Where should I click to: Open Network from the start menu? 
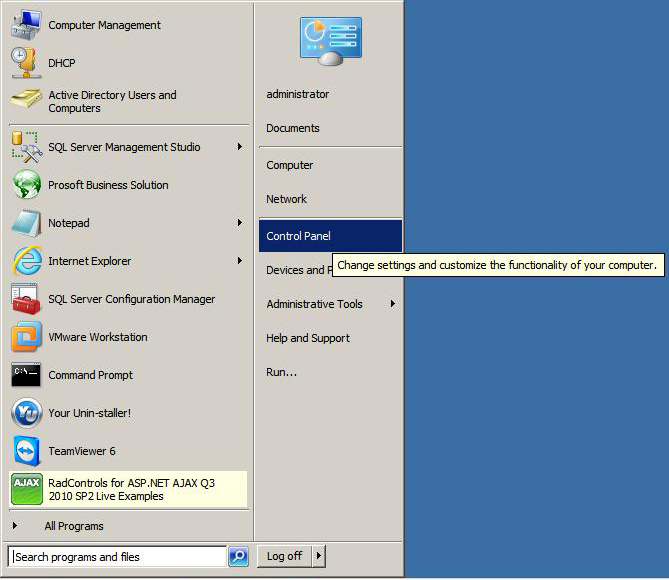click(x=286, y=199)
